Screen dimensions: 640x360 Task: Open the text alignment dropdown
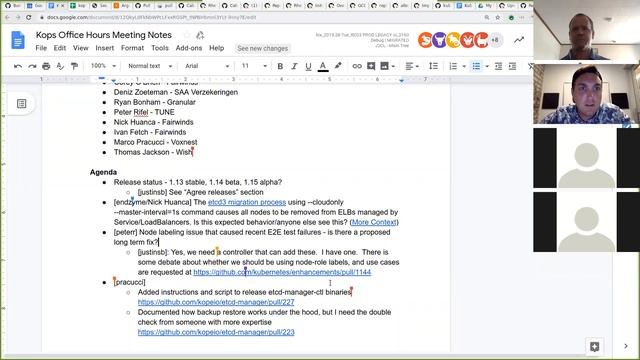pos(412,66)
